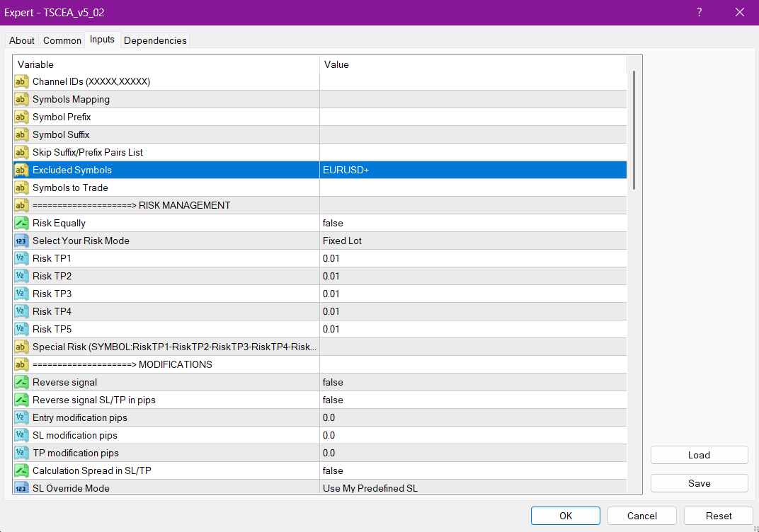Click the string icon beside Channel IDs
The image size is (759, 532).
click(x=21, y=82)
